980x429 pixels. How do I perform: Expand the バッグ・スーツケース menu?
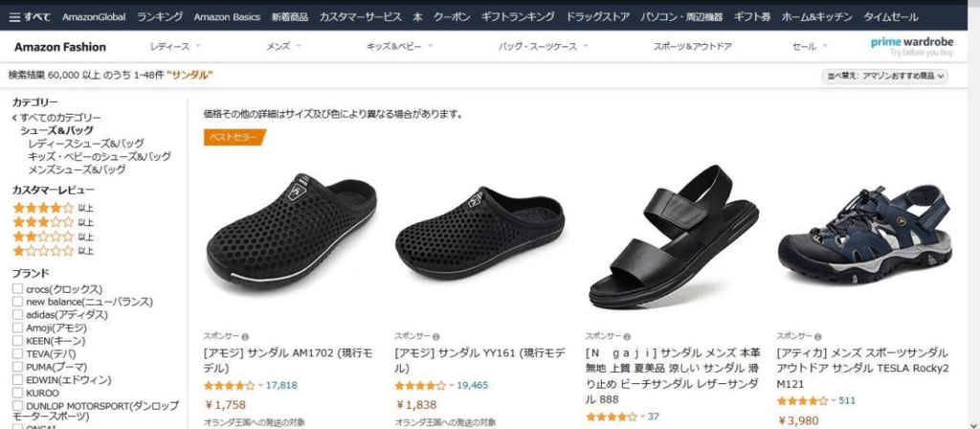(544, 47)
